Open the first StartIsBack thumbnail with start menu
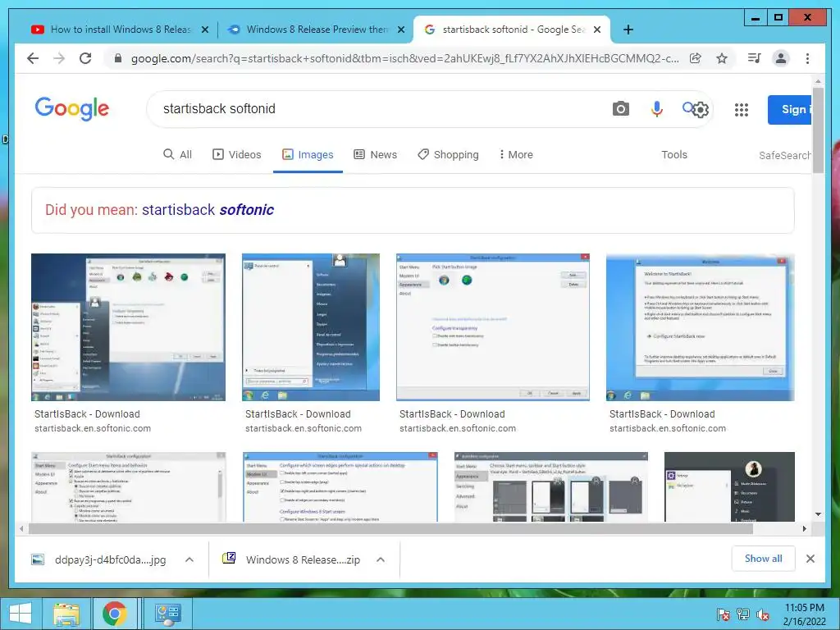 tap(128, 326)
